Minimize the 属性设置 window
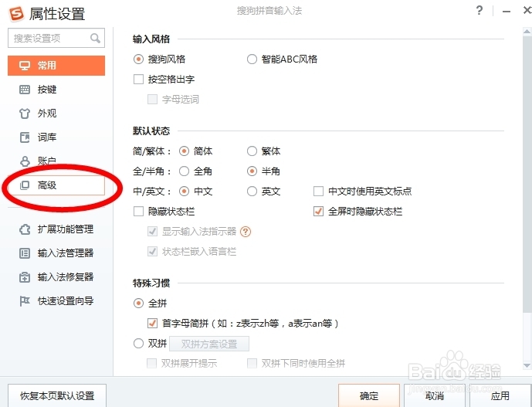 pos(507,12)
